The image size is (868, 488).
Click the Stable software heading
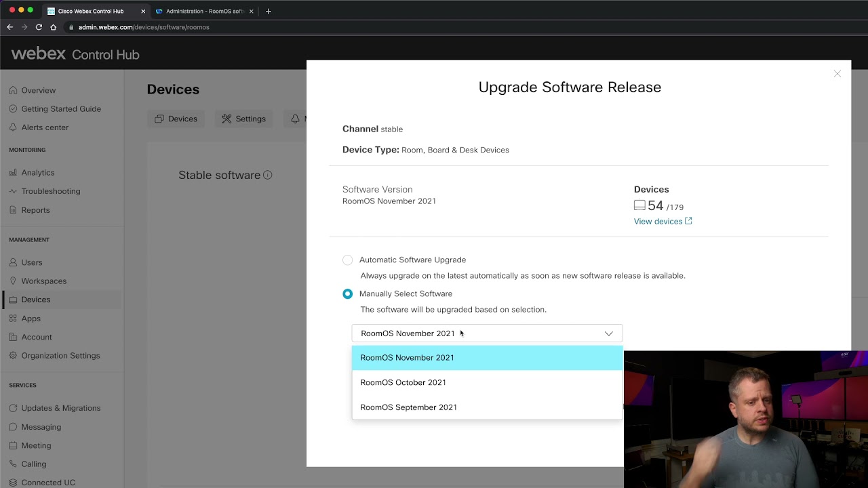coord(219,175)
